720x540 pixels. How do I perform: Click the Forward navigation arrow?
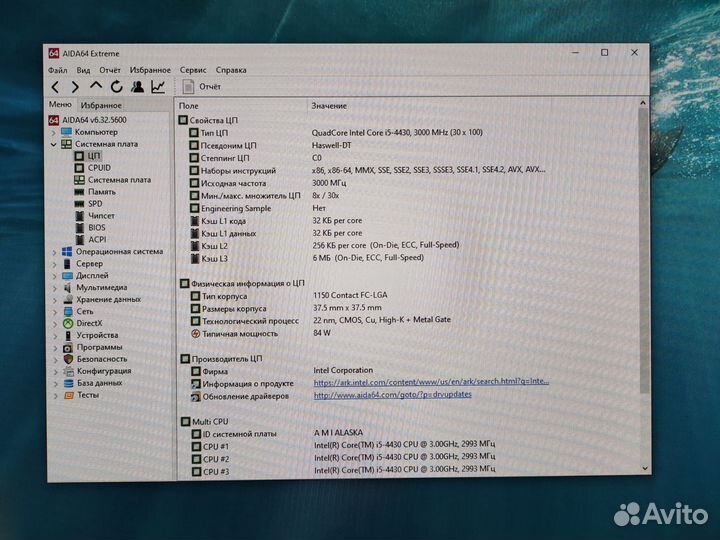pyautogui.click(x=75, y=86)
